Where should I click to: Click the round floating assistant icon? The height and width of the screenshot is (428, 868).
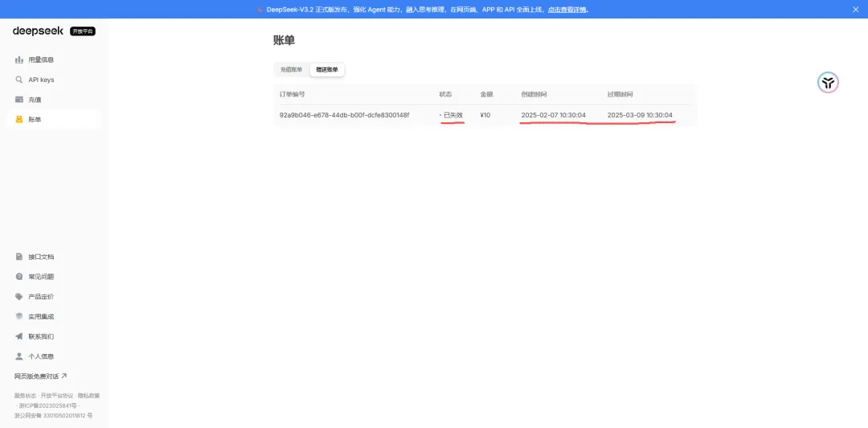[828, 83]
